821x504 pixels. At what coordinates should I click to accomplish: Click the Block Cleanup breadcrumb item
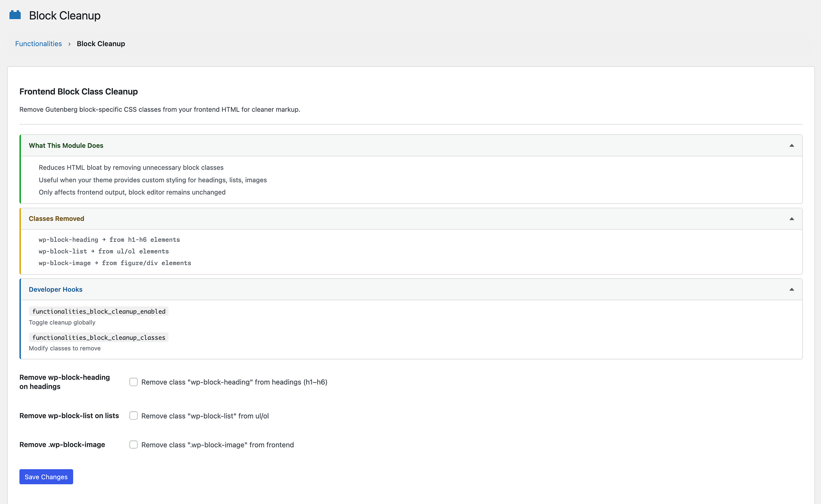[101, 44]
